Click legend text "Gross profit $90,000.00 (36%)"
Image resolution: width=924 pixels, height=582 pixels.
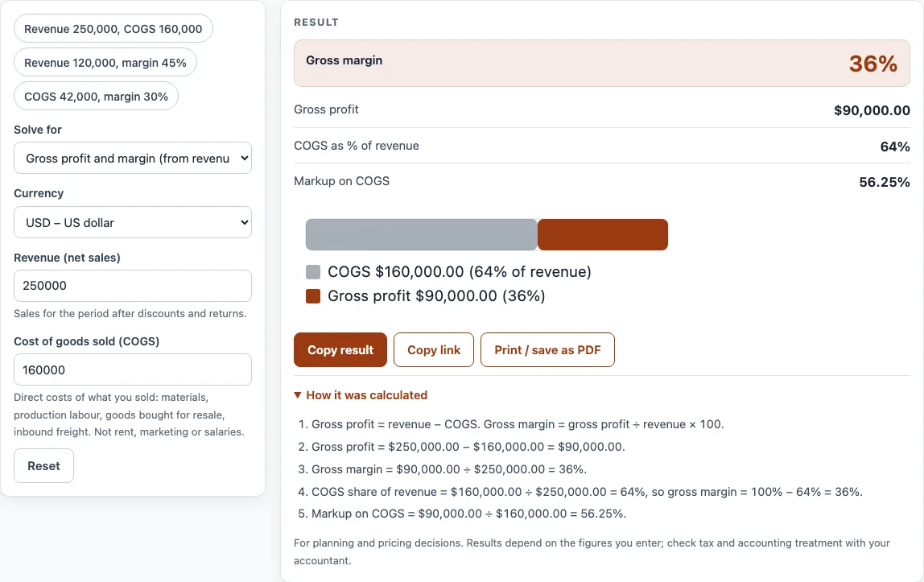coord(436,295)
